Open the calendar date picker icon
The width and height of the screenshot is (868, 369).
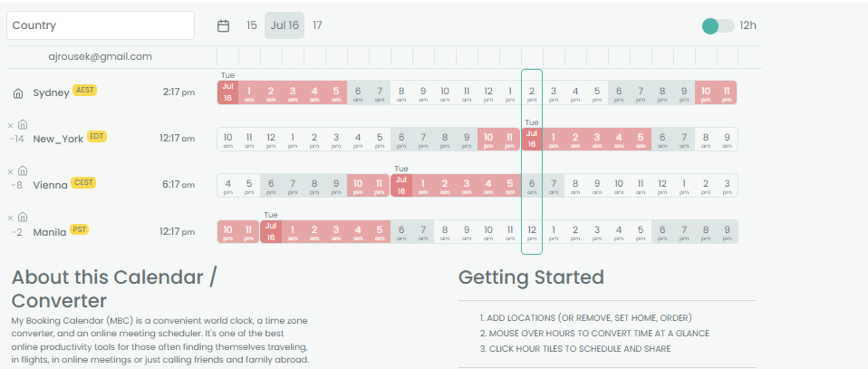tap(223, 25)
